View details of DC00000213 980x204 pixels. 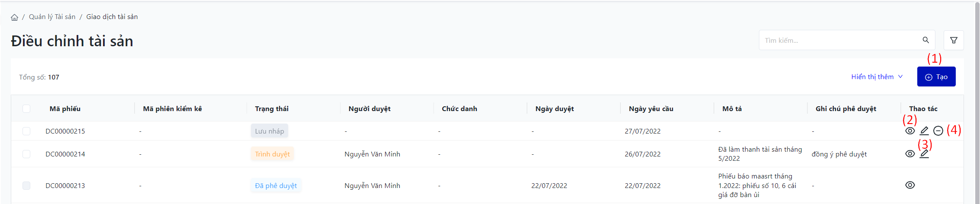(910, 185)
